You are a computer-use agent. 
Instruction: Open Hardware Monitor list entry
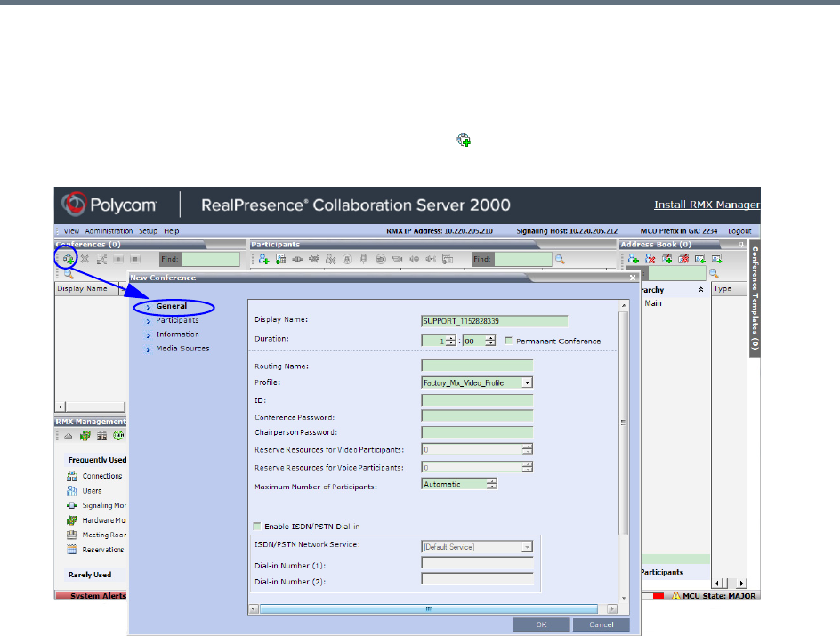point(96,520)
